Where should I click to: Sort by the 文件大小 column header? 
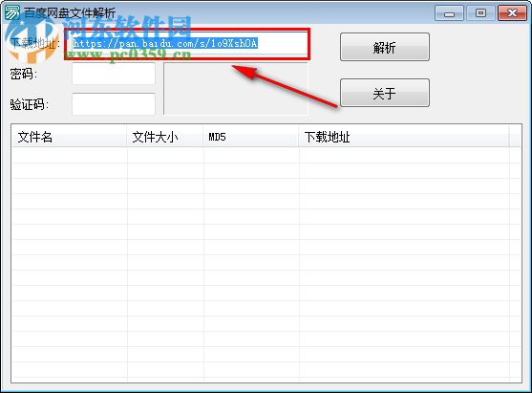pos(165,137)
